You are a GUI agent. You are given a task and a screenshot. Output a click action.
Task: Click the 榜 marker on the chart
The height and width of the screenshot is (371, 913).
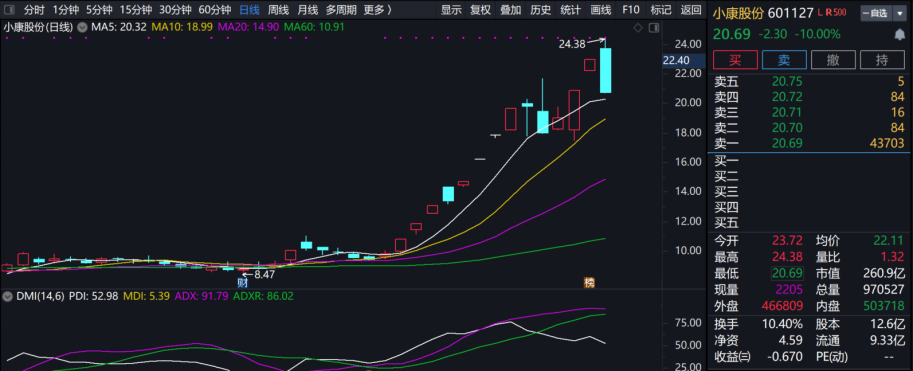pyautogui.click(x=590, y=282)
